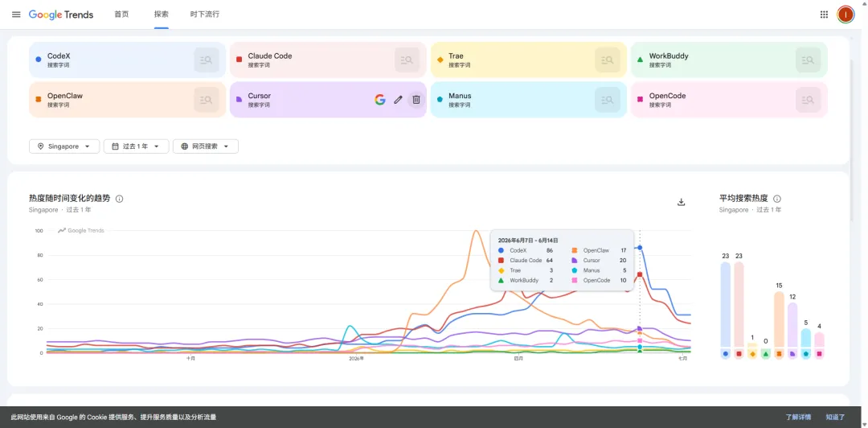Click the Claude Code red average bar

739,304
